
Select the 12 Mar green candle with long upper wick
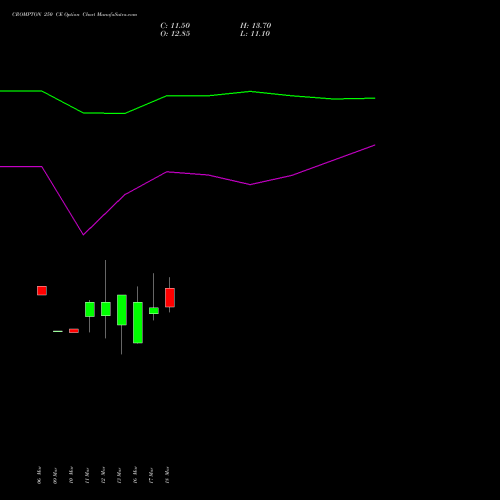click(106, 309)
